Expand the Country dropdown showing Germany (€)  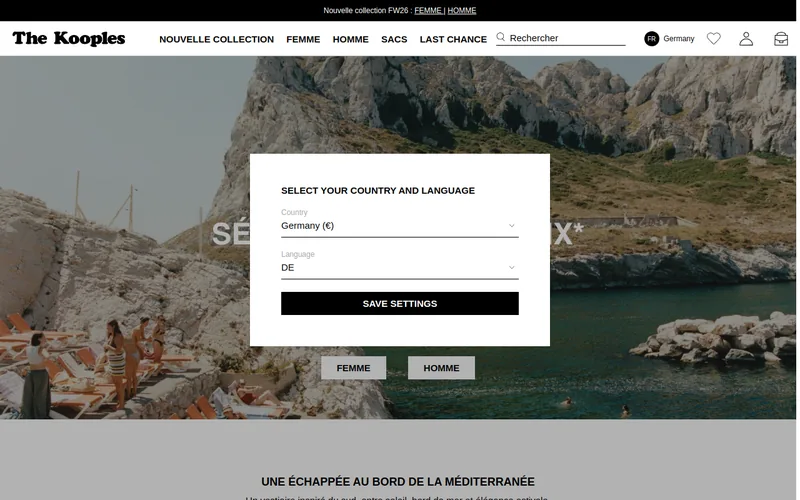(x=401, y=226)
